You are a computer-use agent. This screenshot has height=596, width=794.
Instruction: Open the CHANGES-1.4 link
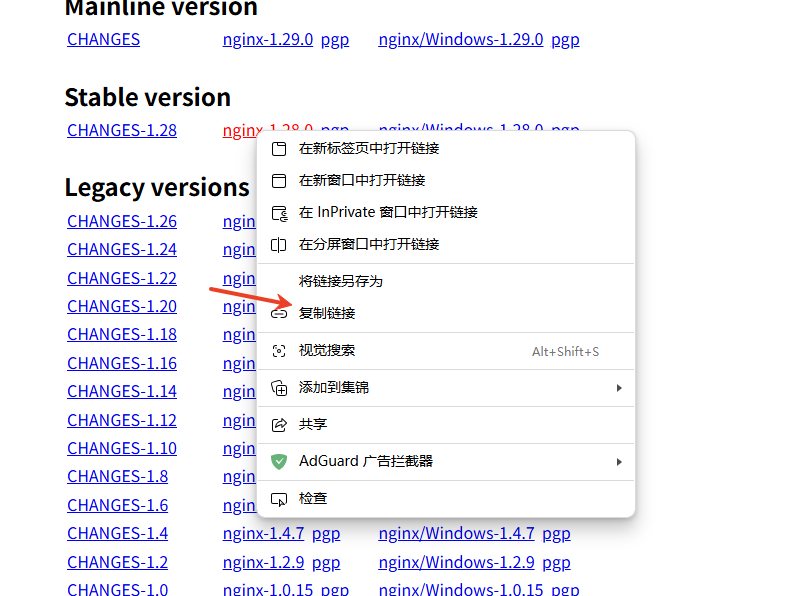coord(117,533)
